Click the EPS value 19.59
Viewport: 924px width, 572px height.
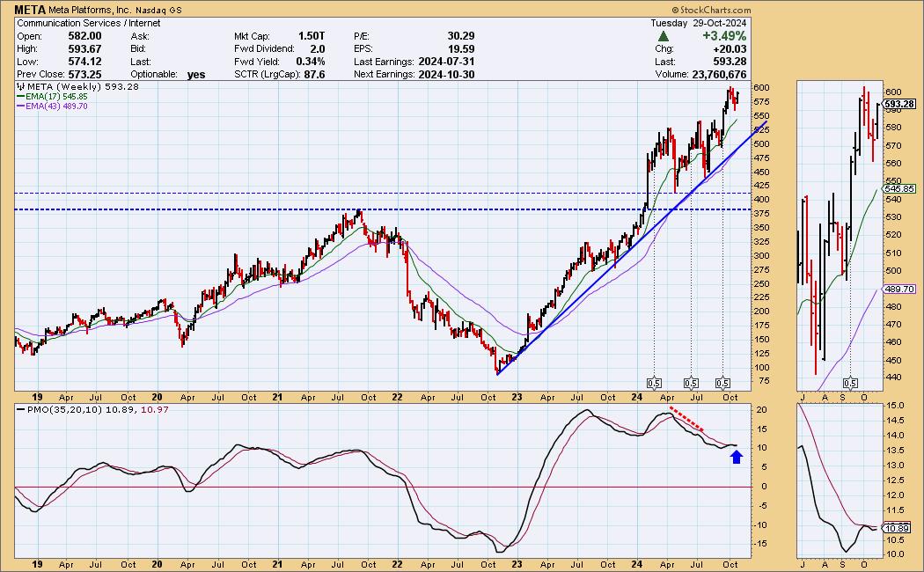point(461,49)
